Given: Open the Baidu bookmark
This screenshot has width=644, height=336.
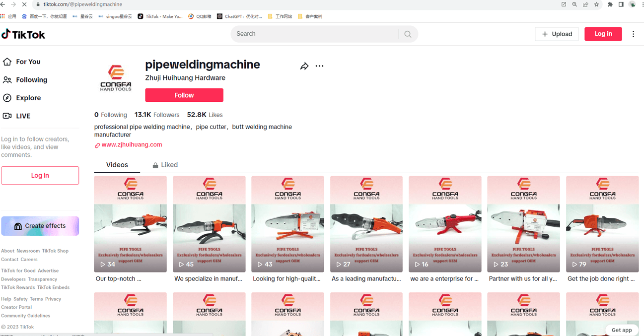Looking at the screenshot, I should [x=44, y=16].
